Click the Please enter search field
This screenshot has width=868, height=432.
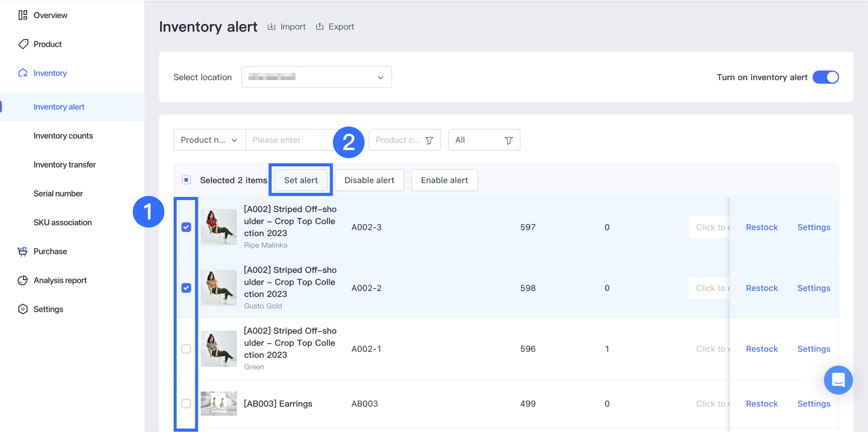click(289, 140)
